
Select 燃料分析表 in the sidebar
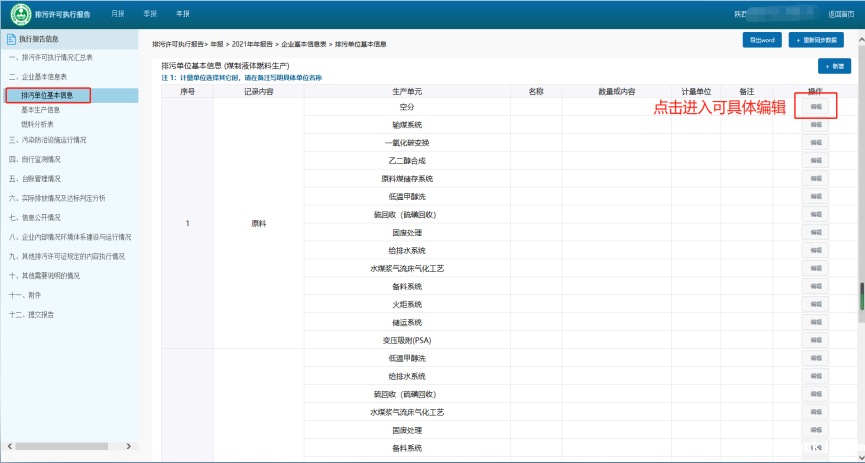coord(37,124)
